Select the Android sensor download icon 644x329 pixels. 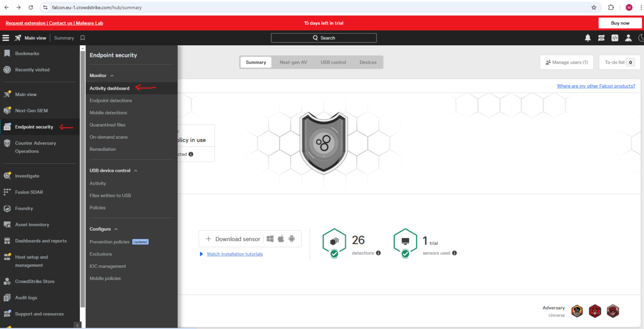tap(292, 238)
